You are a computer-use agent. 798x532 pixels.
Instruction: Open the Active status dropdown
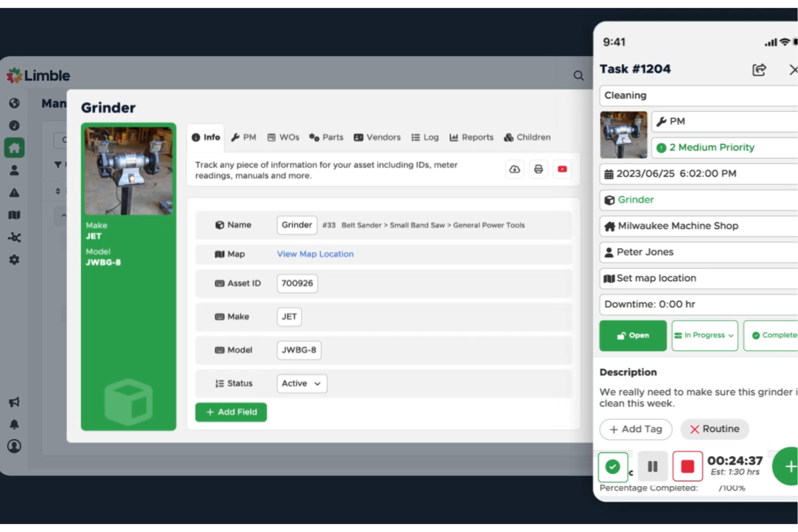click(301, 383)
